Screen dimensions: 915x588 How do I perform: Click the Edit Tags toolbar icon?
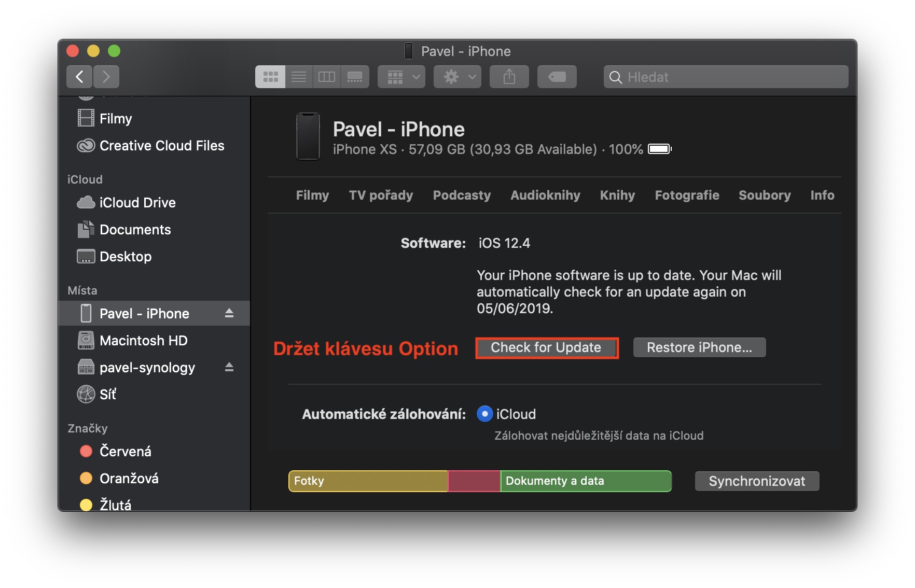coord(557,77)
